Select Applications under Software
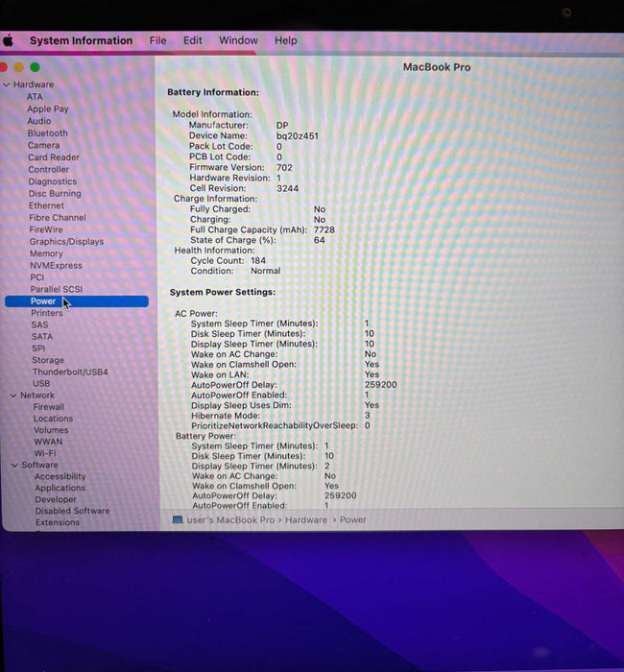This screenshot has height=672, width=624. click(60, 488)
